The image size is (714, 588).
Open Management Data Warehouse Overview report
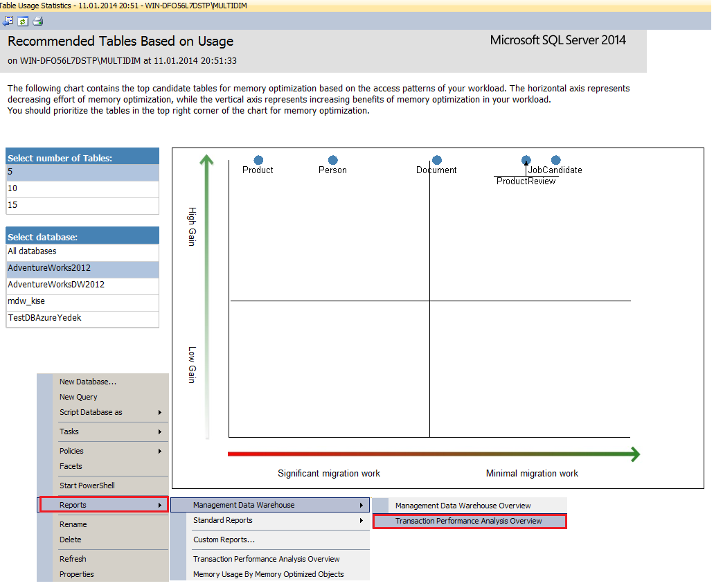(463, 506)
